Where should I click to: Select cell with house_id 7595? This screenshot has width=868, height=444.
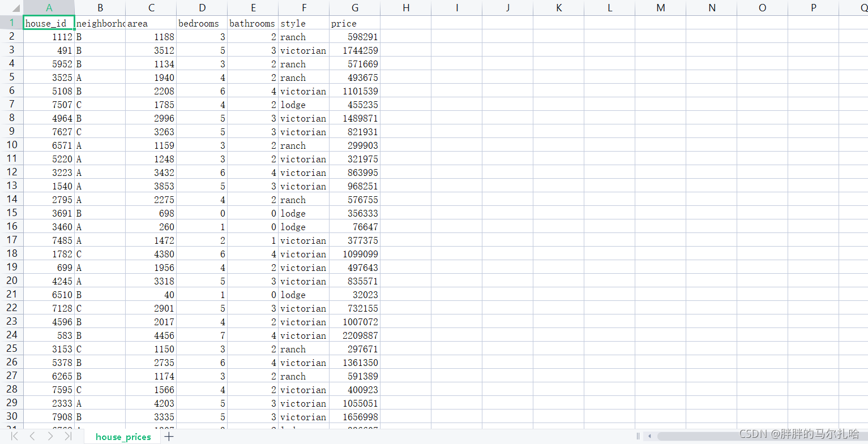tap(49, 390)
